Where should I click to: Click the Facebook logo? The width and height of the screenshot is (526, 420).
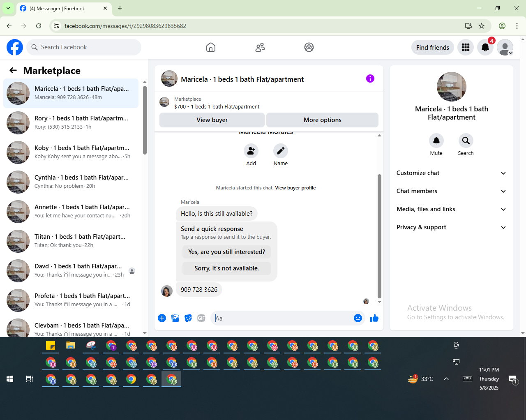point(15,47)
